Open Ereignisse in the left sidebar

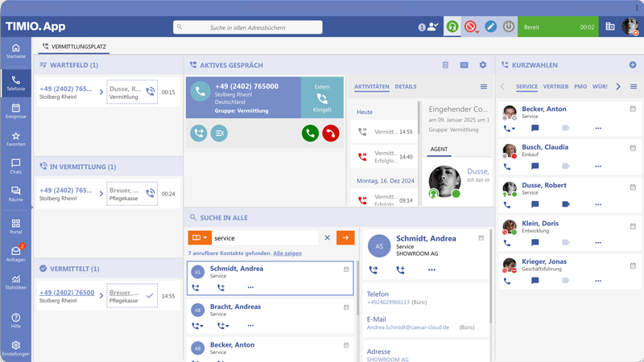(x=15, y=111)
